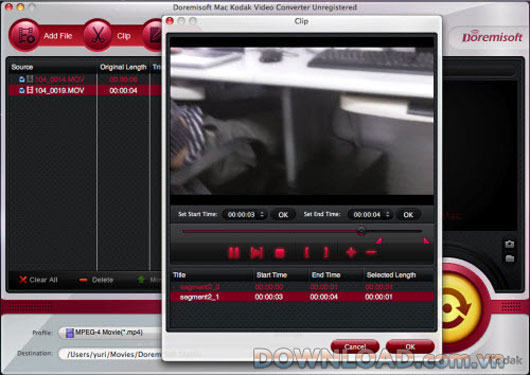
Task: Click 00:00:04 length of 104_0019.MOV
Action: click(123, 90)
